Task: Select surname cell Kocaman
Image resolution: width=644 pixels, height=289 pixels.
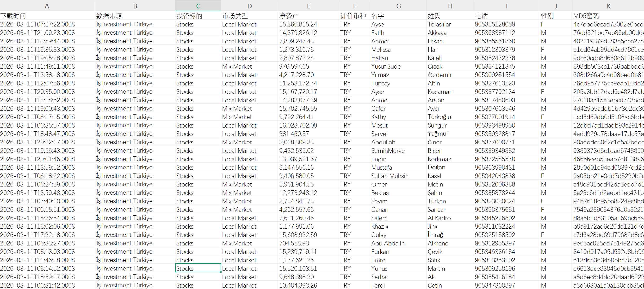Action: pyautogui.click(x=450, y=92)
